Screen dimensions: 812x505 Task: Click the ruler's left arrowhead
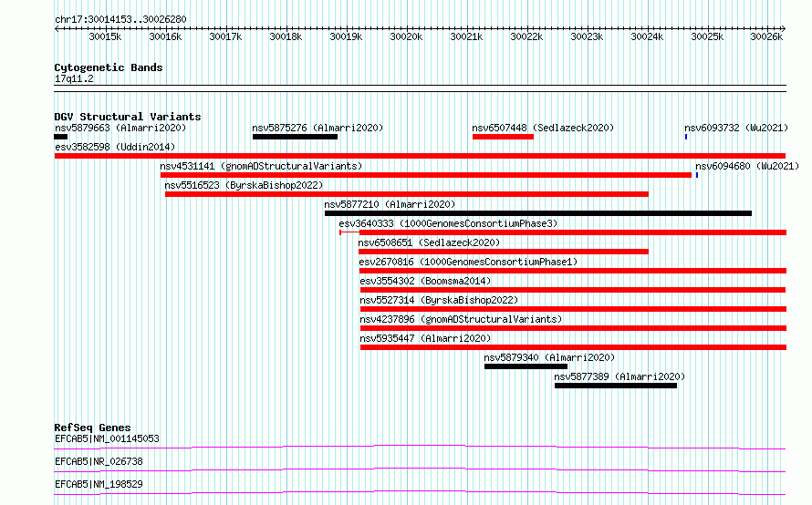[57, 28]
